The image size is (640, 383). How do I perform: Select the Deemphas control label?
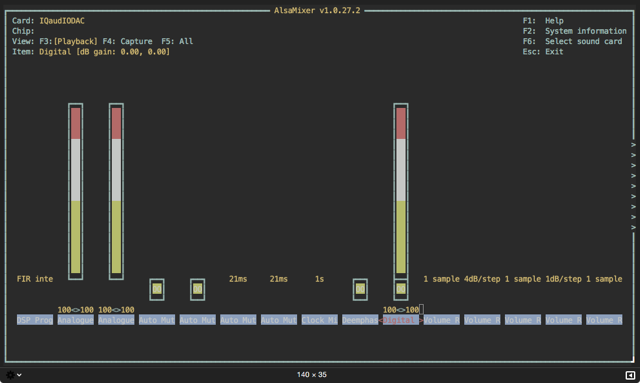[360, 320]
